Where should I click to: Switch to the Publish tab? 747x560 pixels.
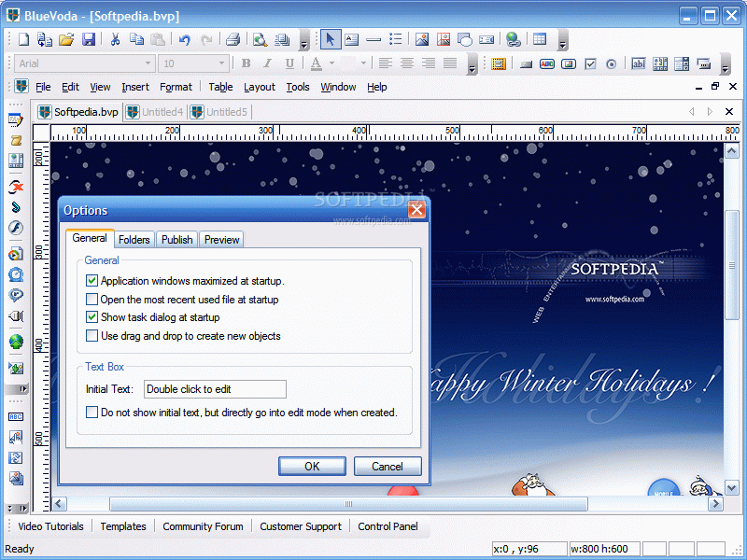(176, 240)
